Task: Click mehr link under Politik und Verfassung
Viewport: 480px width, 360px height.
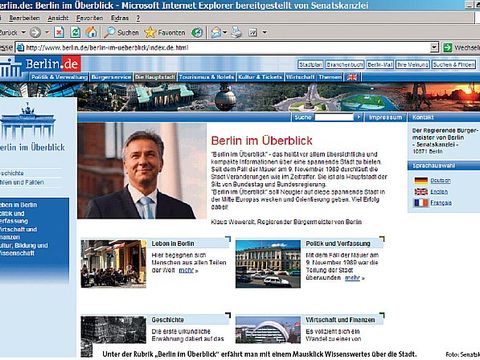Action: click(x=352, y=278)
